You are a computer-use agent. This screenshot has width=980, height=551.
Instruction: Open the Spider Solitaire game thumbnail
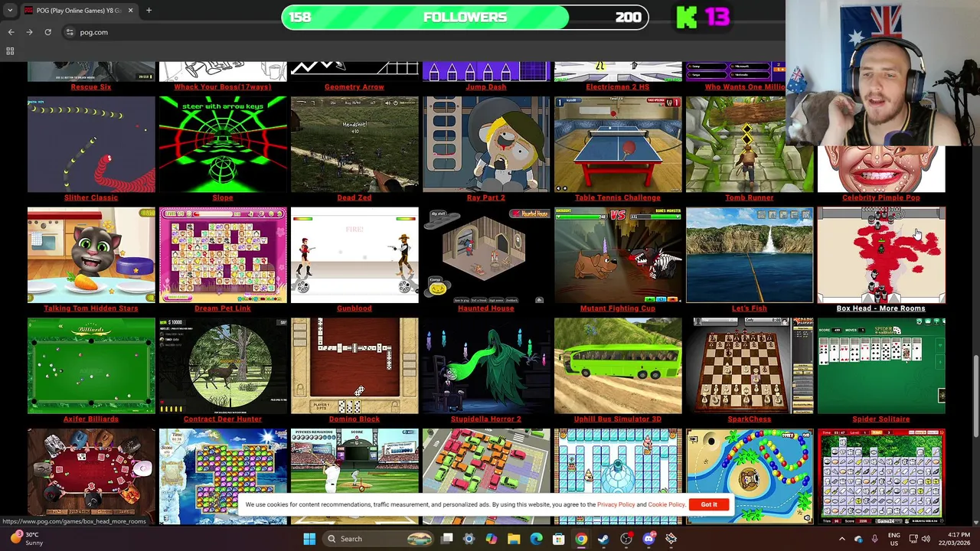point(881,366)
